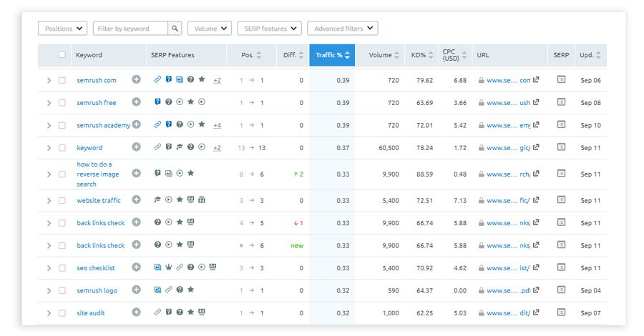Expand the 'how to do a reverse image search' row

(49, 174)
